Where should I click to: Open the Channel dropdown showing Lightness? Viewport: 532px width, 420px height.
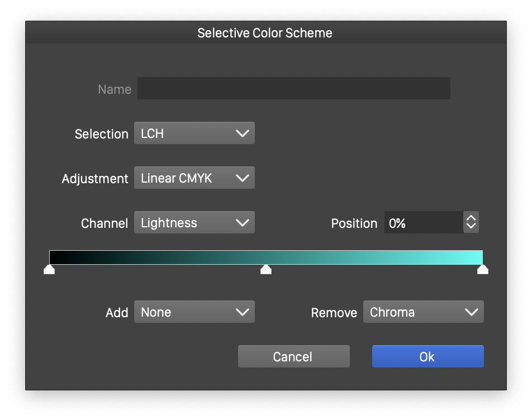[x=194, y=223]
